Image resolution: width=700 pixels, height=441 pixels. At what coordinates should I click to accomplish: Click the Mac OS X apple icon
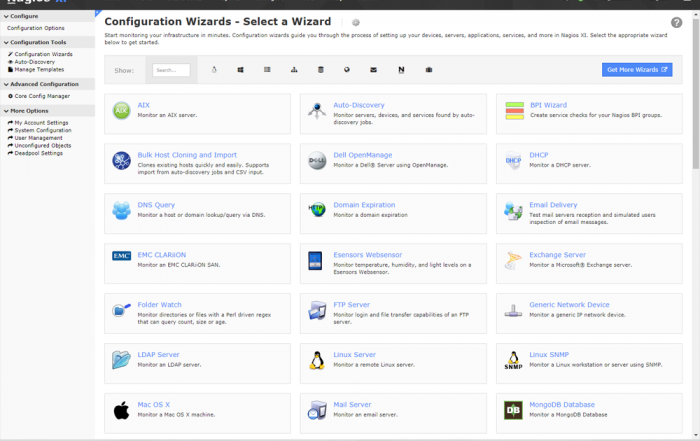click(x=121, y=409)
